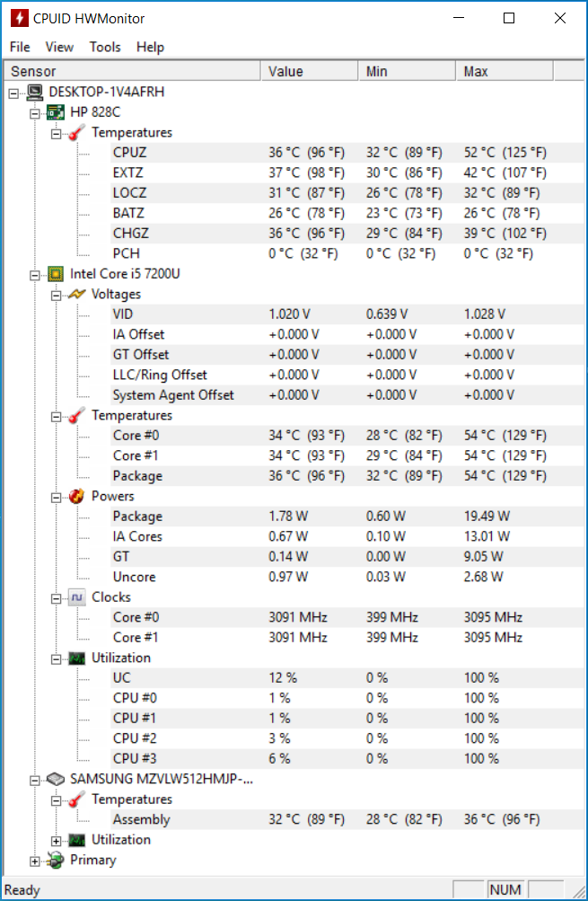
Task: Click the DESKTOP-1V4AFRH computer icon
Action: coord(34,92)
